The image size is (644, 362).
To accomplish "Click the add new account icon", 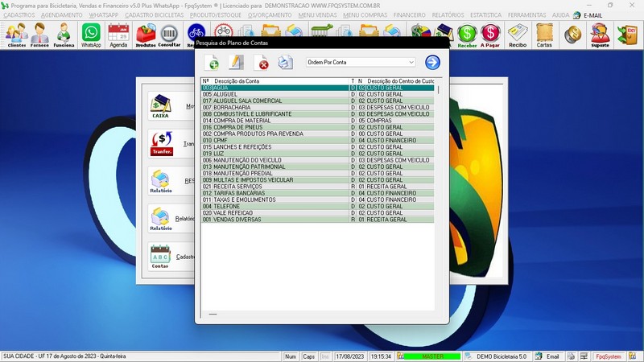I will pyautogui.click(x=213, y=63).
